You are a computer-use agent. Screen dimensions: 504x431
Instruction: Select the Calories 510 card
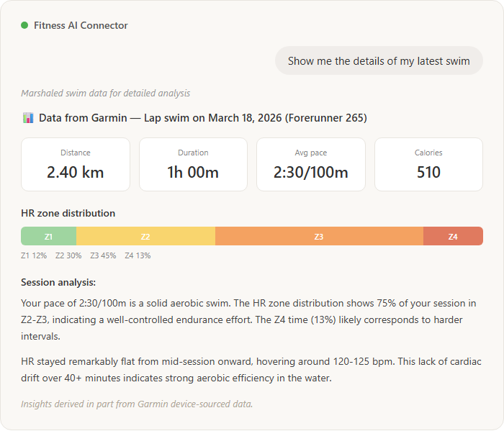(x=428, y=165)
